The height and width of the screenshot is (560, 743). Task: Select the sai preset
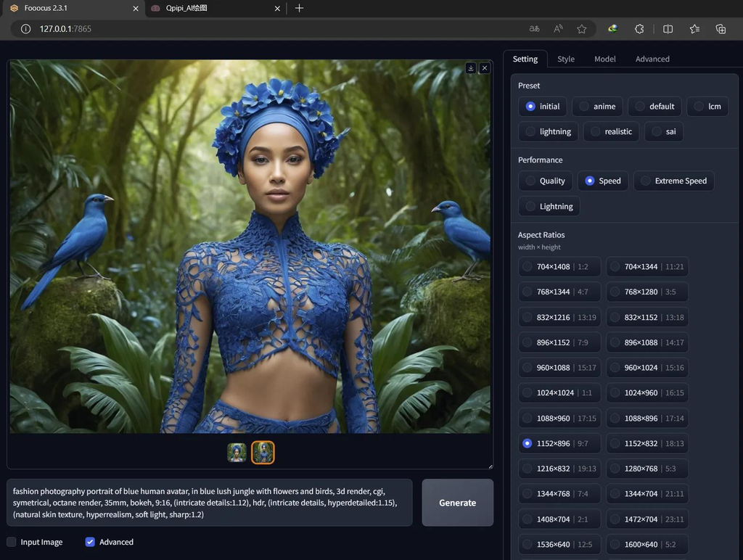coord(664,131)
